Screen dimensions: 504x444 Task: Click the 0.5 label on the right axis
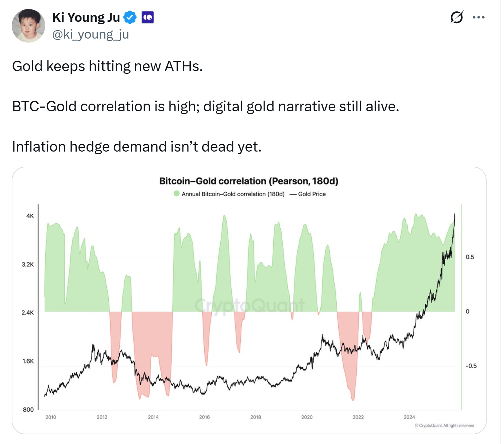470,257
